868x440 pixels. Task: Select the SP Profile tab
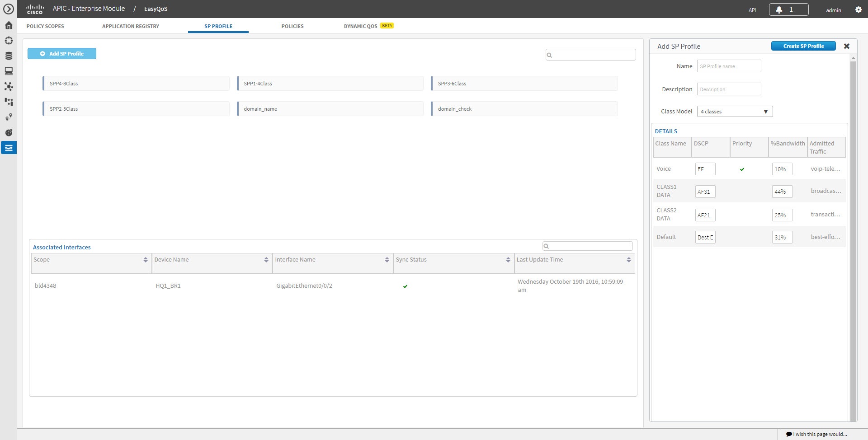(x=218, y=26)
